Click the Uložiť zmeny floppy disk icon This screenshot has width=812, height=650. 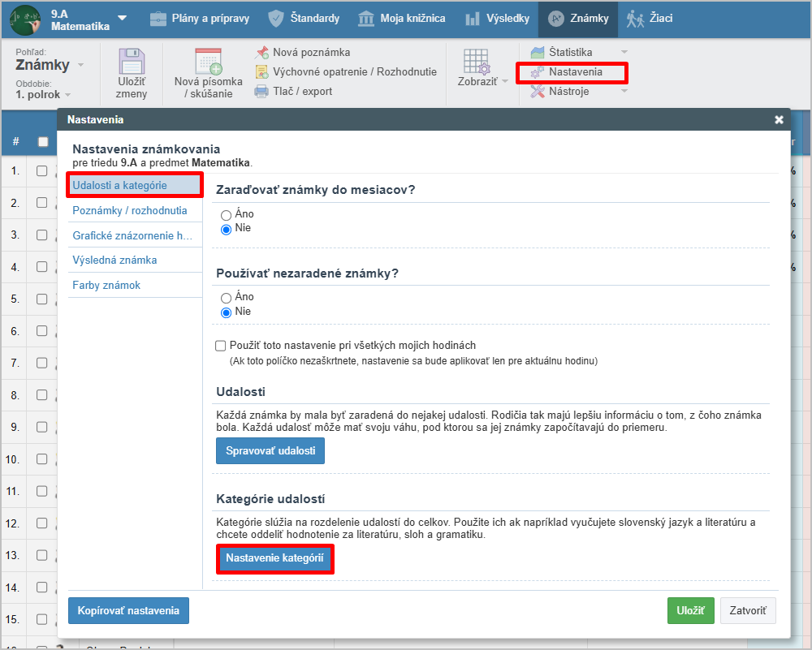(x=132, y=63)
